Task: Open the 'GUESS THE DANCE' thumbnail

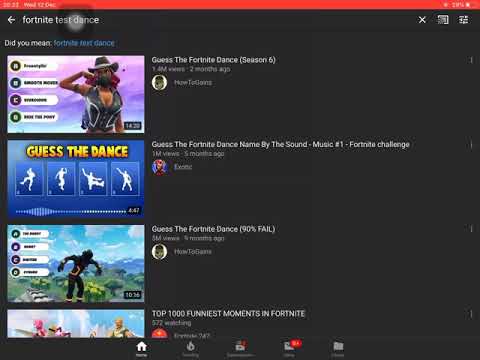Action: tap(76, 179)
